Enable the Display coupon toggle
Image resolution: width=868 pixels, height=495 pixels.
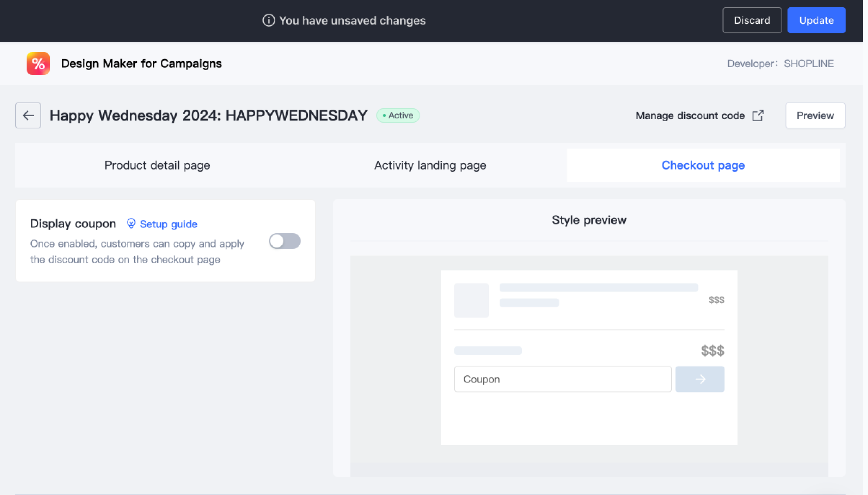(x=285, y=241)
